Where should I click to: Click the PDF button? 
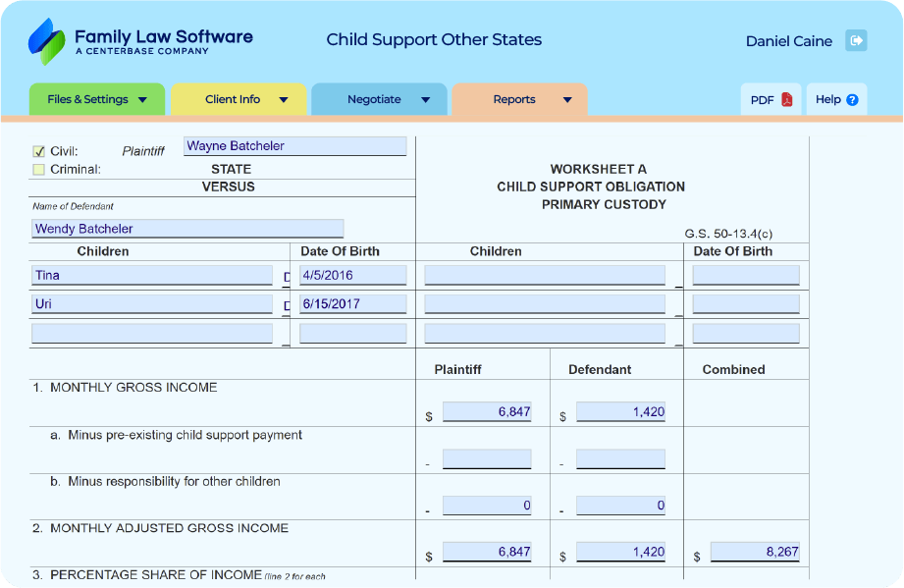point(771,100)
